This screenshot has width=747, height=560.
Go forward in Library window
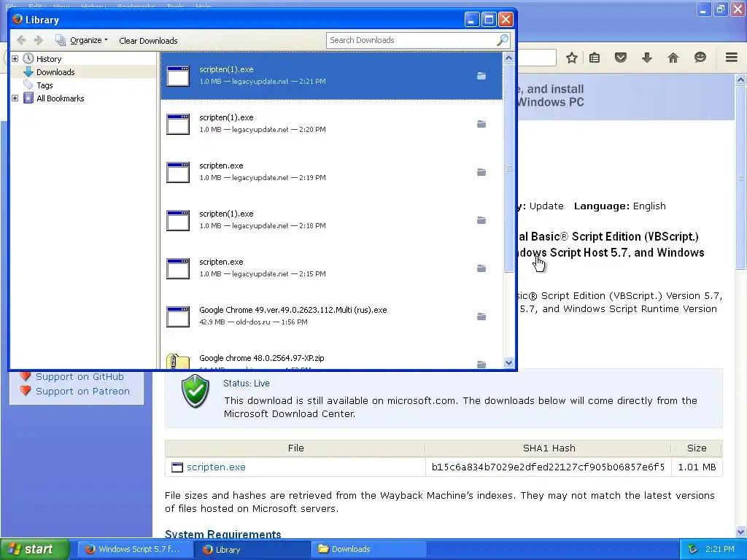pos(39,41)
